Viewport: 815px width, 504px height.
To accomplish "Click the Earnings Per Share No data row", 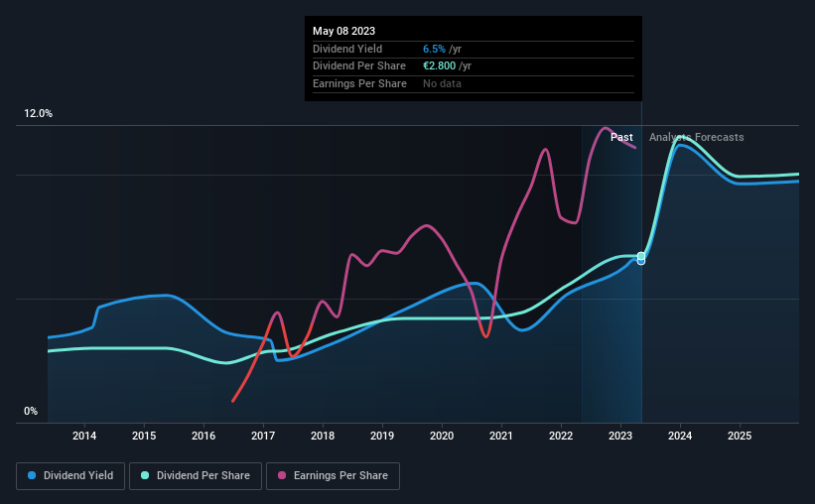I will [x=473, y=83].
